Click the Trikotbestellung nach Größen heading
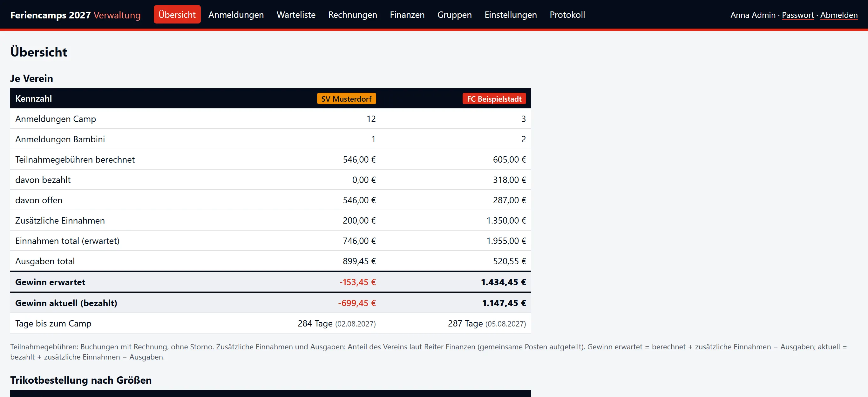Screen dimensions: 868x397 click(81, 380)
